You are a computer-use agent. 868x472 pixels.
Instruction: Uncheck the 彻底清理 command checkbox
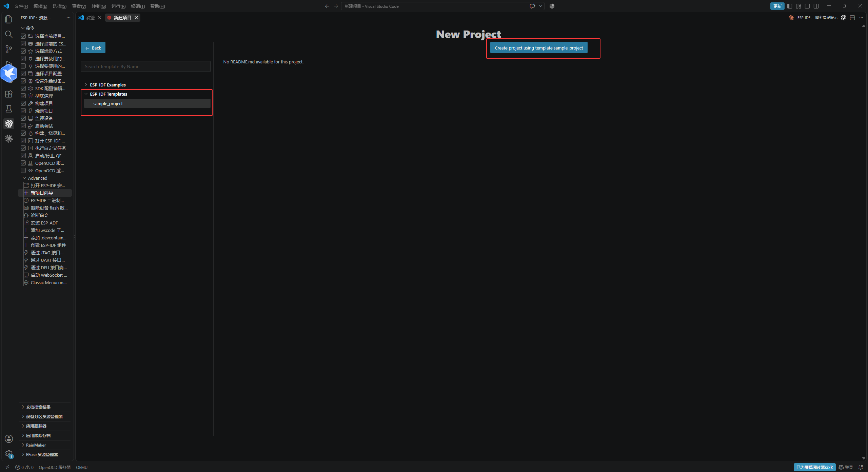tap(23, 96)
